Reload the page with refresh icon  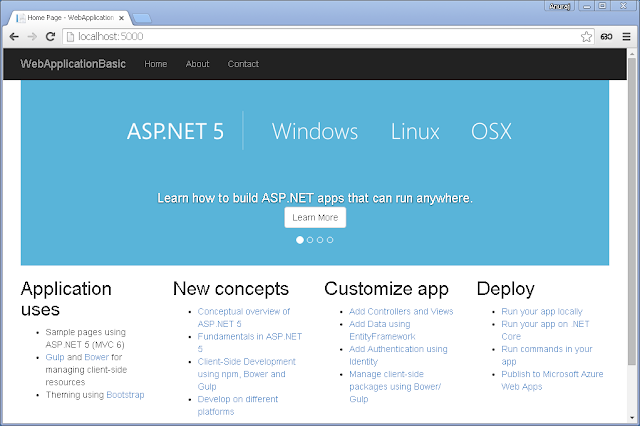pos(50,37)
